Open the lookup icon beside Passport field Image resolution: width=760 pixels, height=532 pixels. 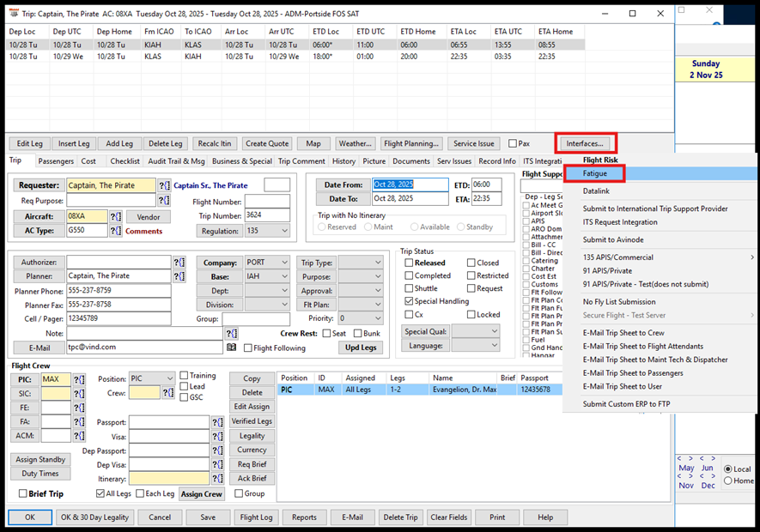pos(217,422)
